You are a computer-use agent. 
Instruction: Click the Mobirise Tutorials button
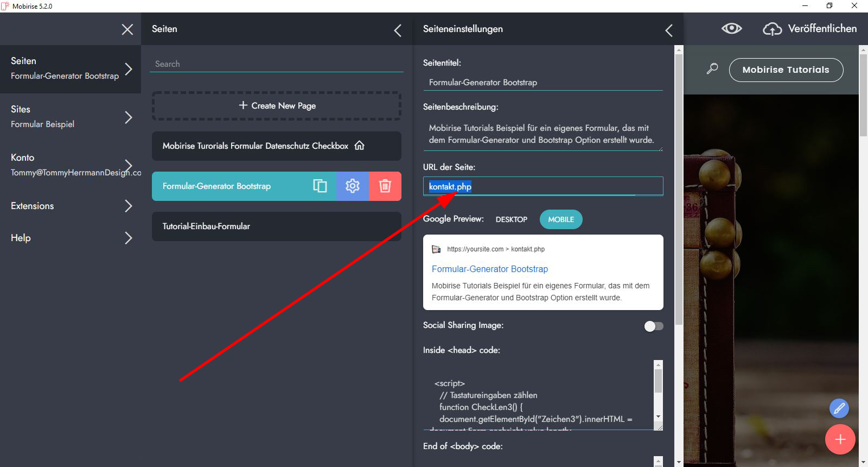coord(786,70)
